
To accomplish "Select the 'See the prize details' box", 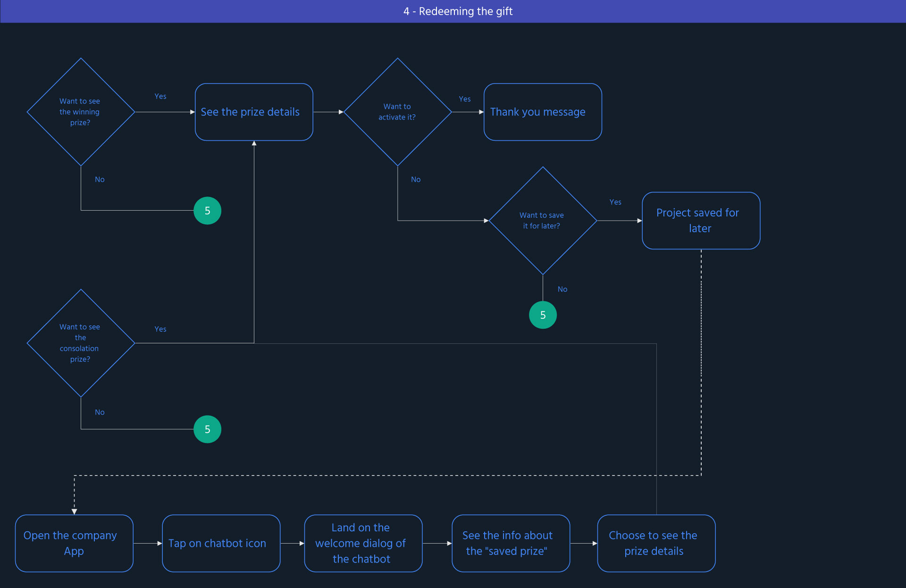I will click(x=254, y=112).
